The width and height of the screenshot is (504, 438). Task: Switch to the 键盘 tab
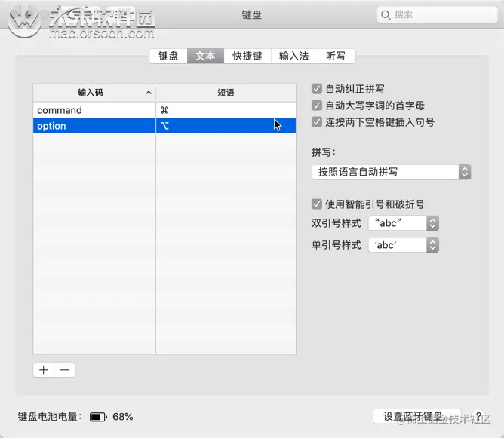(168, 57)
